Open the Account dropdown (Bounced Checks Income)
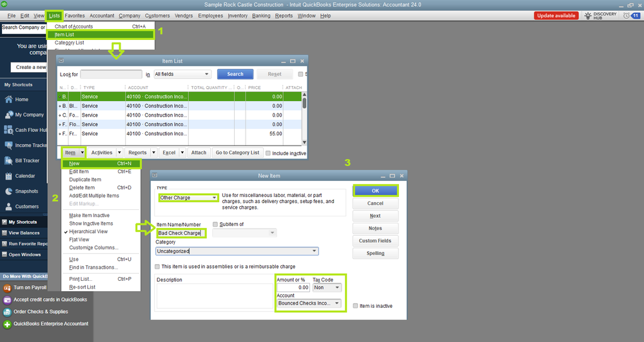This screenshot has height=342, width=644. (309, 303)
